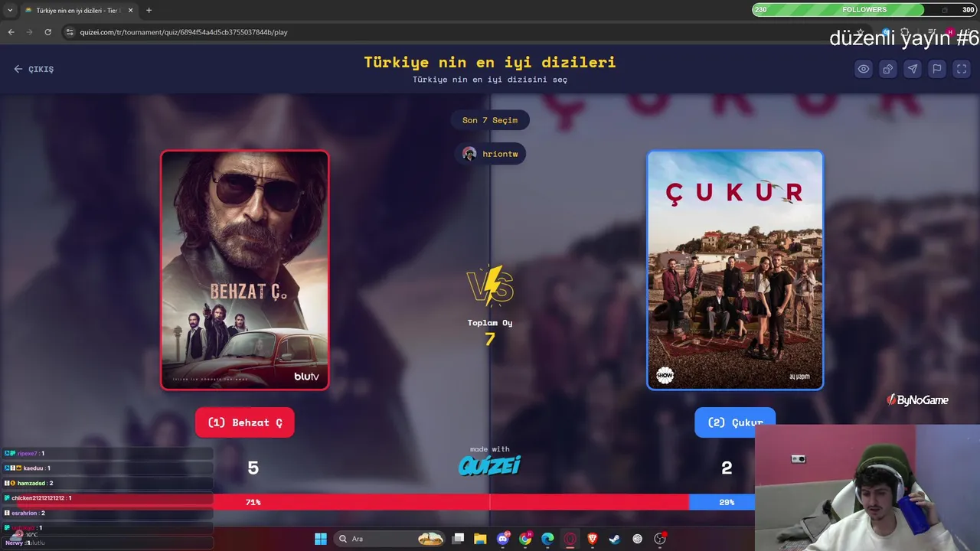Screen dimensions: 980x551
Task: Click the Türkiye nin en iyi dizileri heading
Action: pyautogui.click(x=490, y=62)
